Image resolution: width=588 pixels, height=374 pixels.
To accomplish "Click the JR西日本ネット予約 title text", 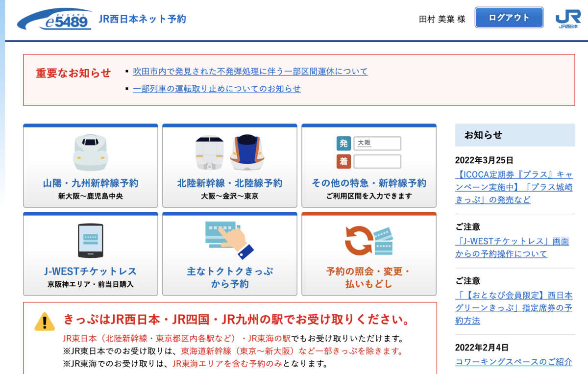I will pos(143,19).
